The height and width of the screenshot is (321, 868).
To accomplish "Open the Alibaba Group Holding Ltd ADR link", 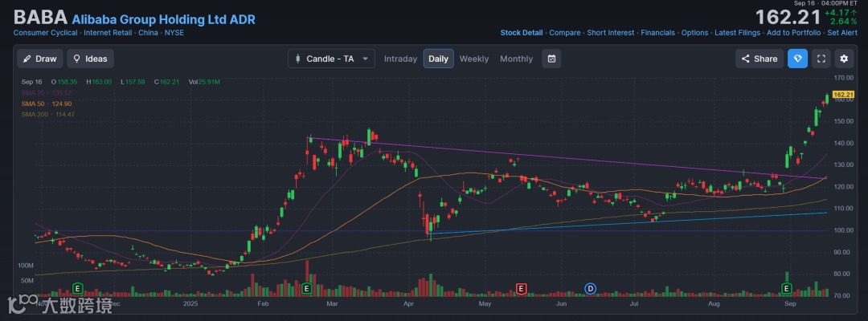I will tap(164, 20).
